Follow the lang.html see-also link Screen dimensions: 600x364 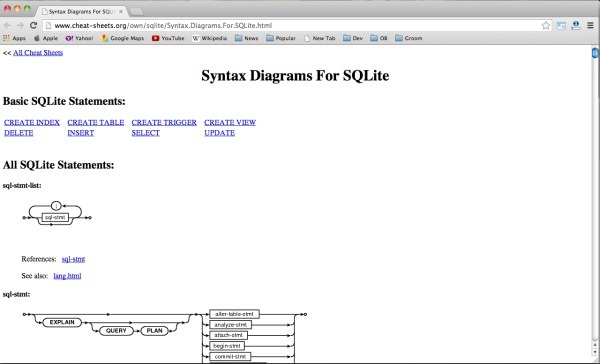67,276
